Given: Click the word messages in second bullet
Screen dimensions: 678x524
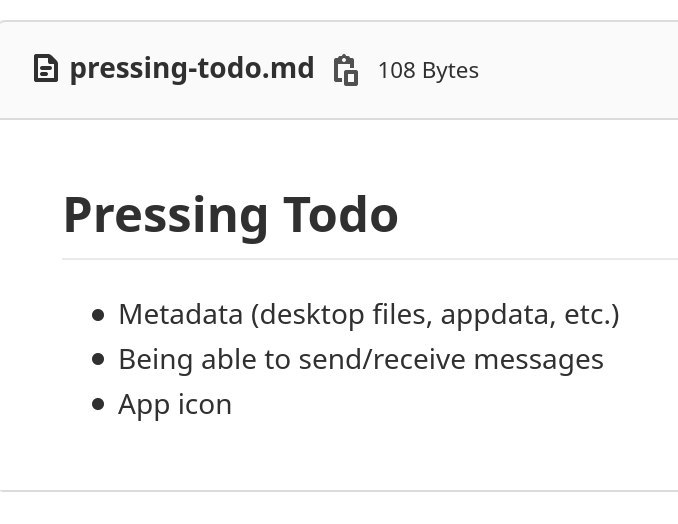Looking at the screenshot, I should point(538,361).
